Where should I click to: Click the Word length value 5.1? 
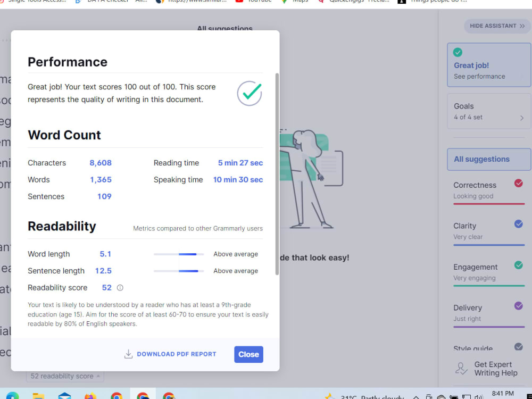tap(105, 254)
